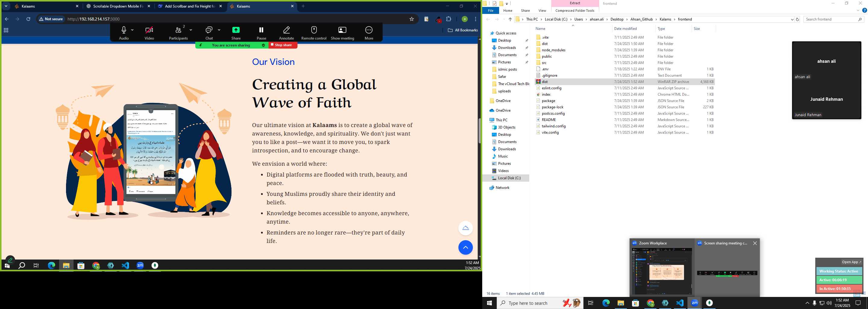Open the Chrome Extensions puzzle icon
The image size is (868, 309).
pos(448,19)
